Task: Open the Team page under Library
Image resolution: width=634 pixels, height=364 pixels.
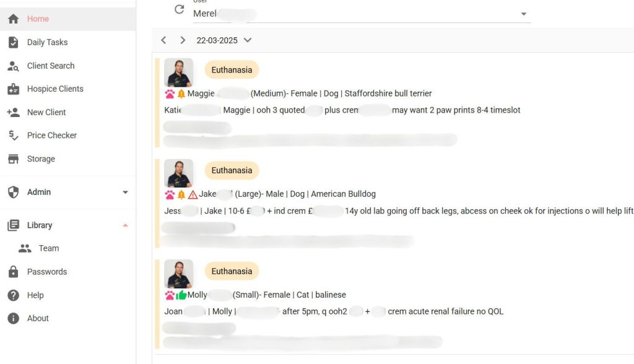Action: pyautogui.click(x=48, y=248)
